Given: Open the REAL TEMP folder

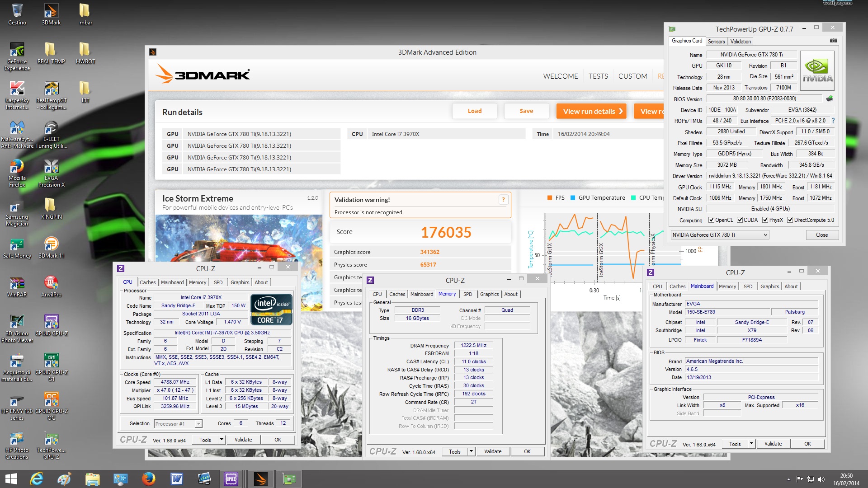Looking at the screenshot, I should click(x=51, y=53).
